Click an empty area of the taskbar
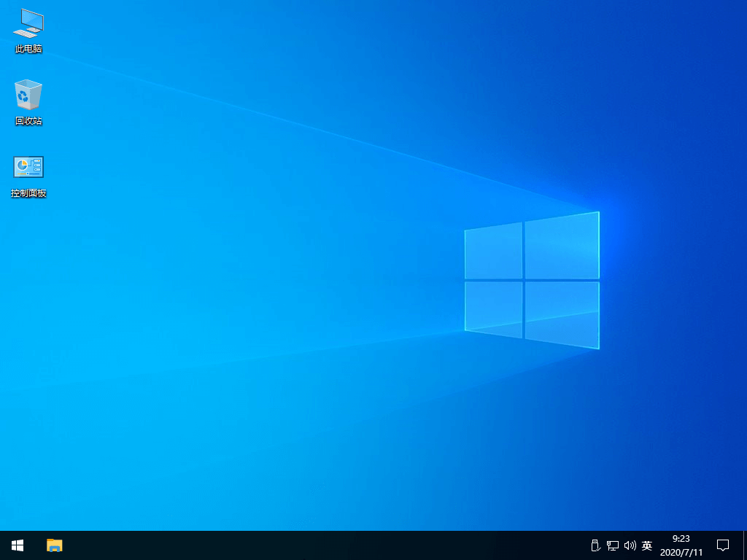The width and height of the screenshot is (747, 560). point(328,545)
